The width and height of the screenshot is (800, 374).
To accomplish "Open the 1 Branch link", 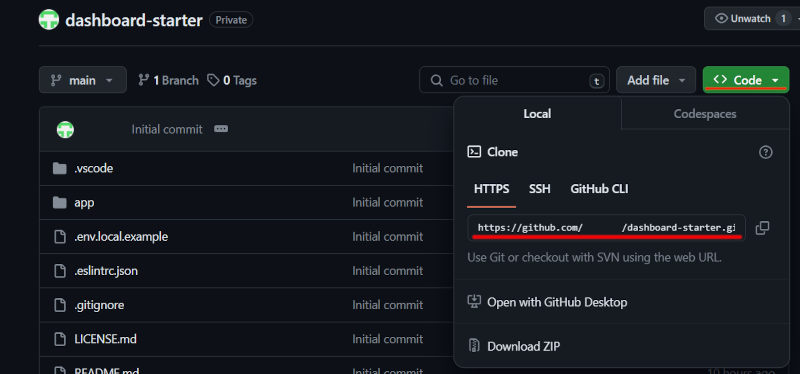I will (168, 80).
